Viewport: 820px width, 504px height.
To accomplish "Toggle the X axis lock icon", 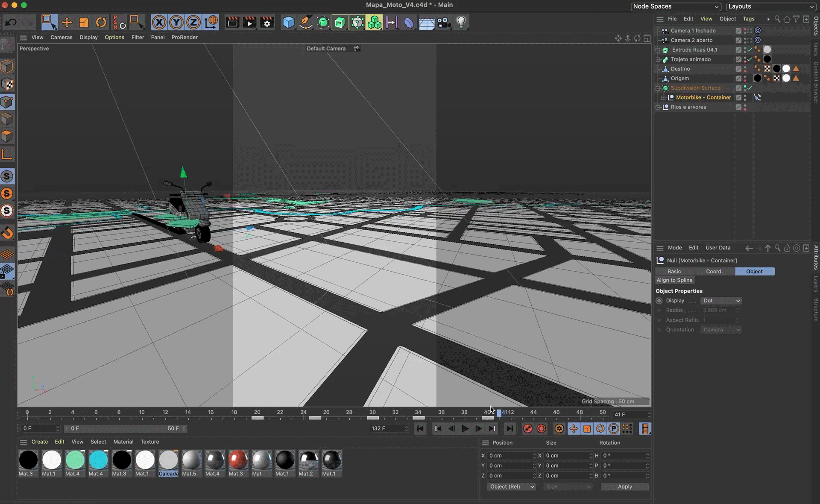I will [x=159, y=22].
